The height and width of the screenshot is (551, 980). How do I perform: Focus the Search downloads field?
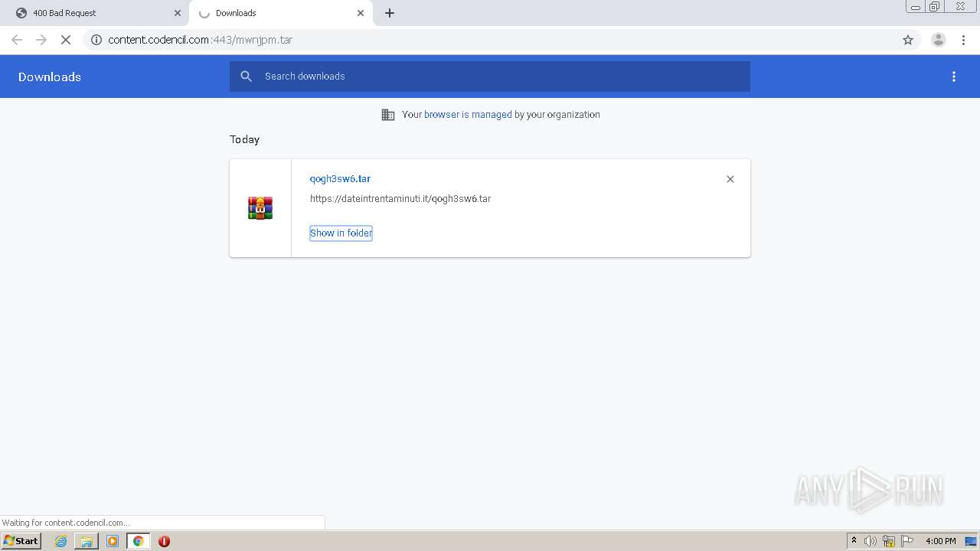click(490, 77)
